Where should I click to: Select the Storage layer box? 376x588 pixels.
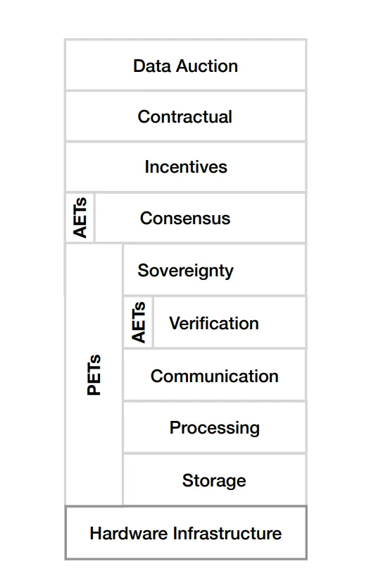click(215, 480)
